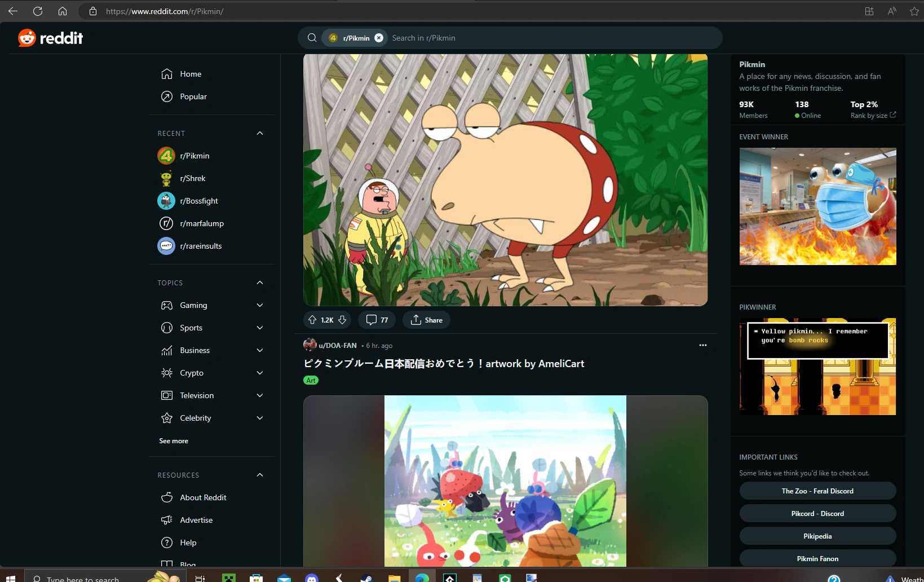Downvote the Peter Griffin Bulborb post
Viewport: 924px width, 582px height.
pos(342,320)
